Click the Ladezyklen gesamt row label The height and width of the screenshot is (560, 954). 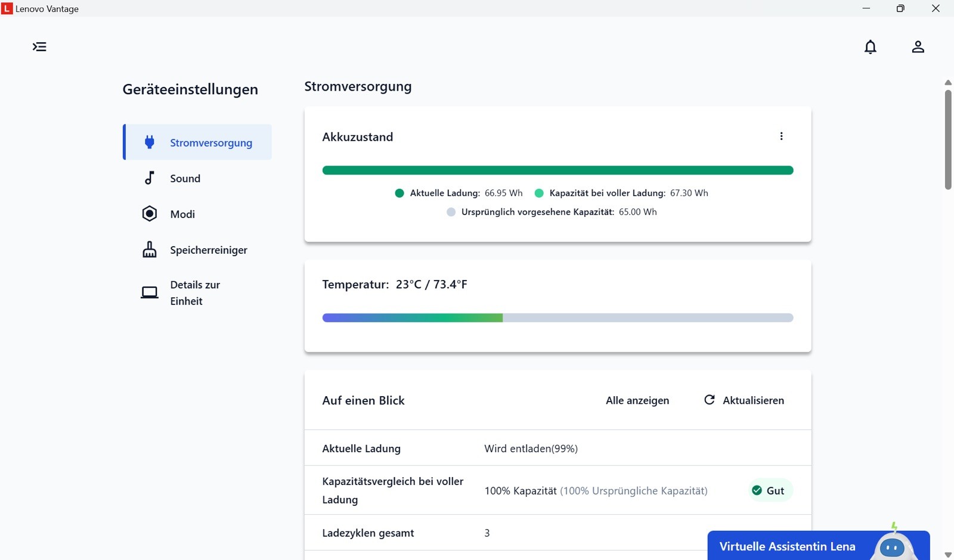[x=368, y=533]
